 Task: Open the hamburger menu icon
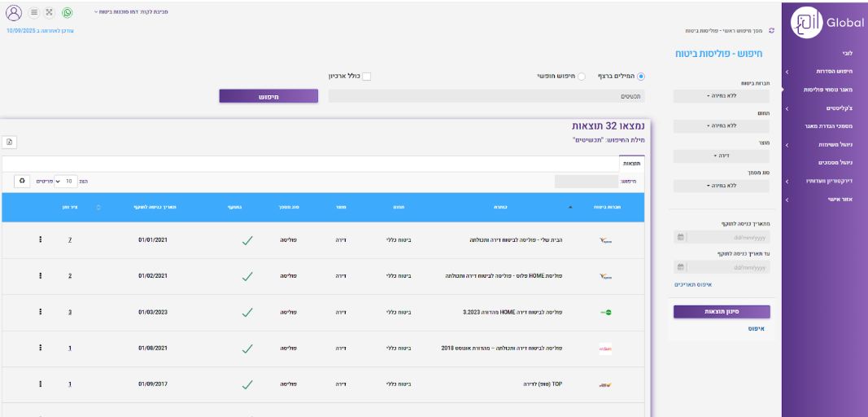33,13
